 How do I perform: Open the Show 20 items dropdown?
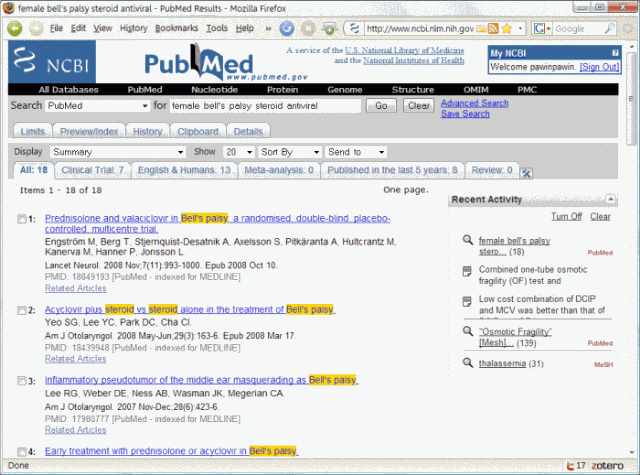click(x=239, y=152)
